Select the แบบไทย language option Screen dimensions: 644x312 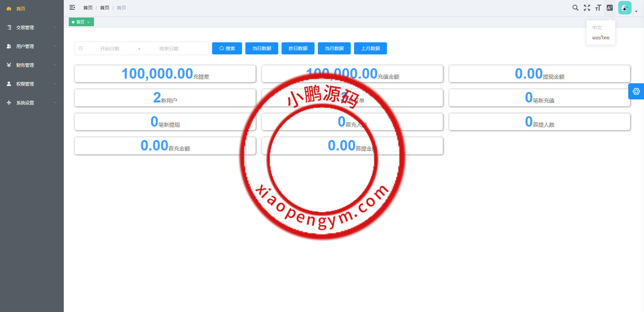click(601, 38)
